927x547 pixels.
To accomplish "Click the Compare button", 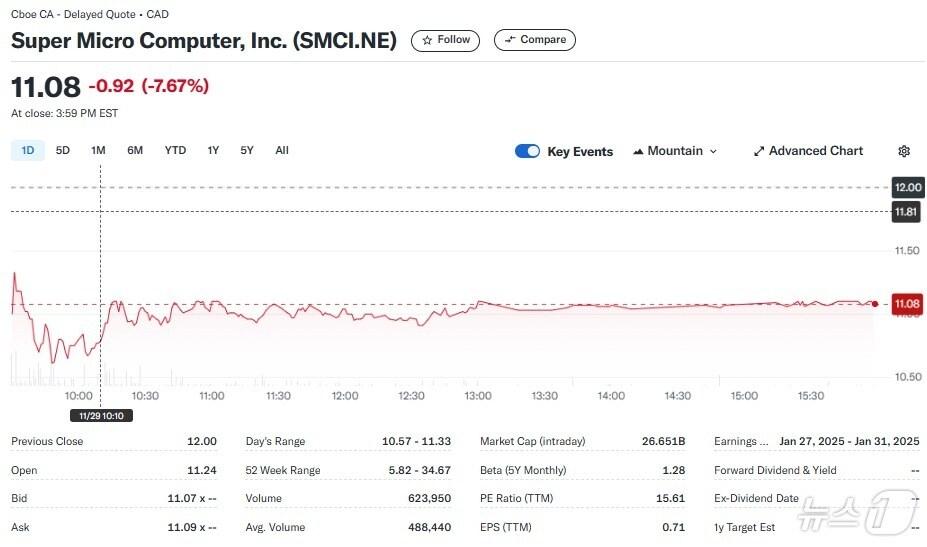I will (x=535, y=40).
